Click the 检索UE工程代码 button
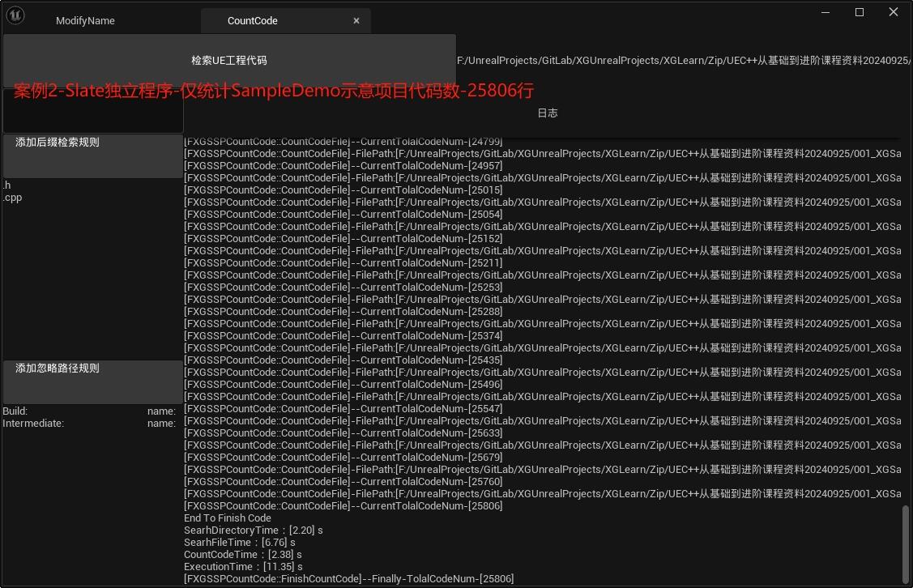This screenshot has height=588, width=913. pos(229,61)
